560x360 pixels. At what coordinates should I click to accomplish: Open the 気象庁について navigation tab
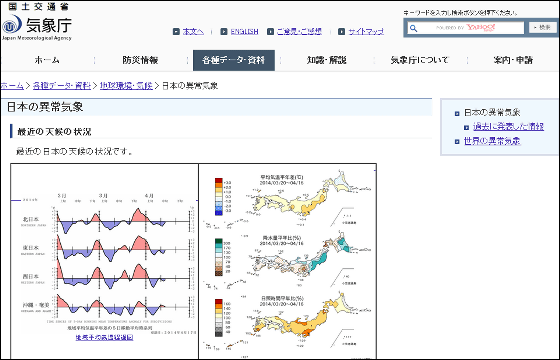[x=420, y=60]
